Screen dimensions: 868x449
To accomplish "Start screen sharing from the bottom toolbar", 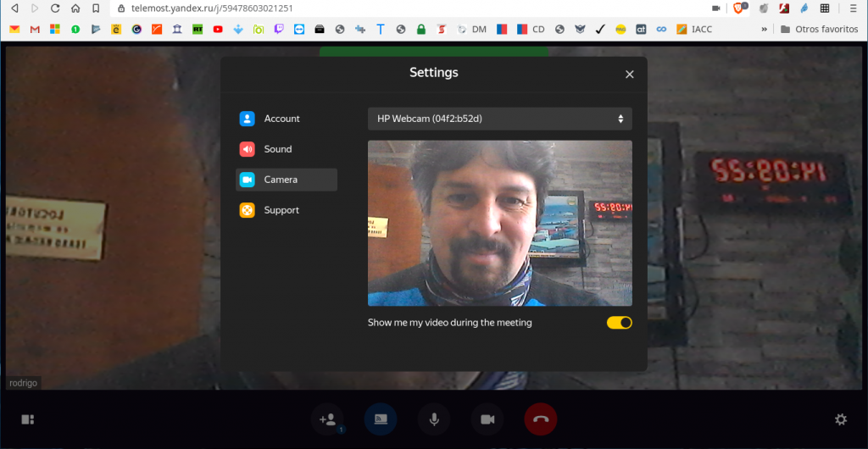I will coord(381,419).
